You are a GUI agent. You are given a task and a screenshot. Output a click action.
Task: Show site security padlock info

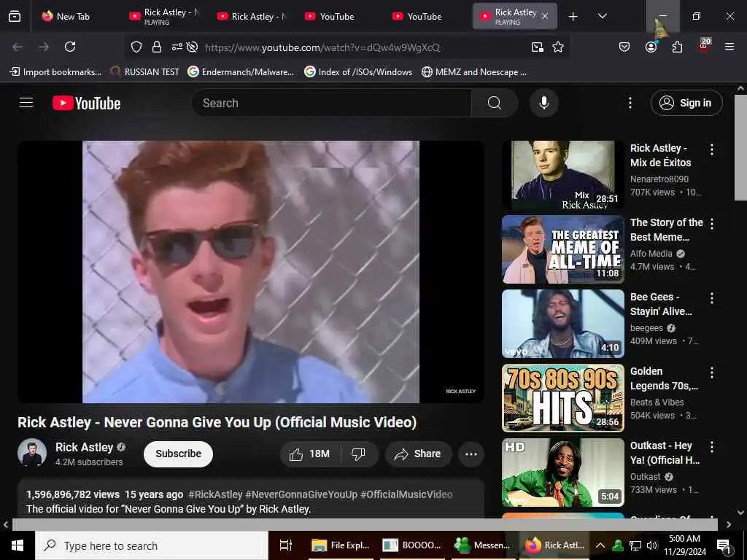point(157,47)
